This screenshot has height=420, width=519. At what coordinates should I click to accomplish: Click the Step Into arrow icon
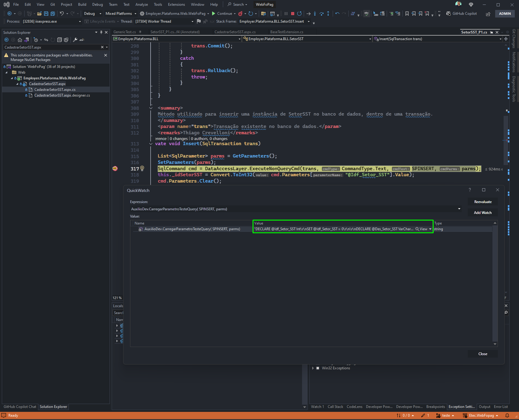pos(315,14)
